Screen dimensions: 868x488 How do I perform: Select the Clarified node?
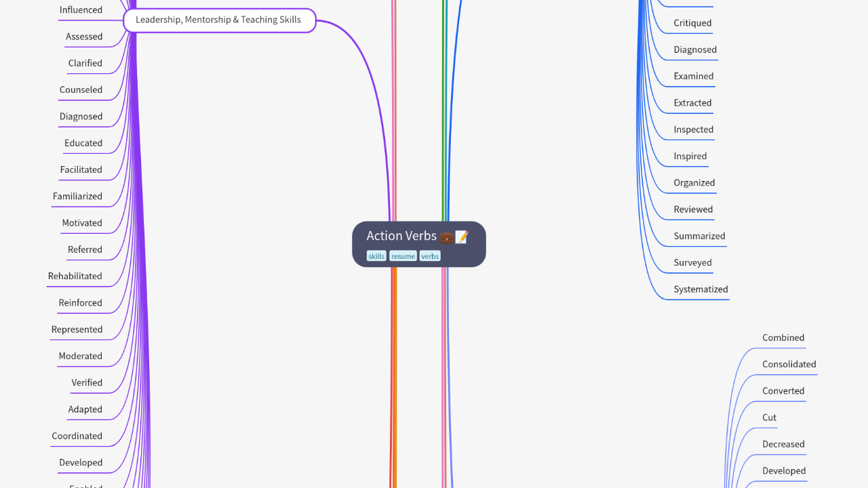click(x=85, y=63)
